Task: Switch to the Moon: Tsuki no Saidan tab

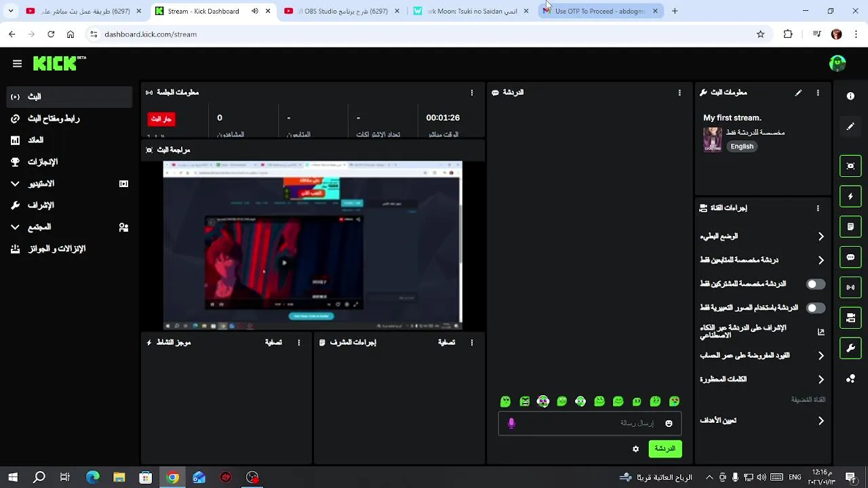Action: tap(472, 11)
